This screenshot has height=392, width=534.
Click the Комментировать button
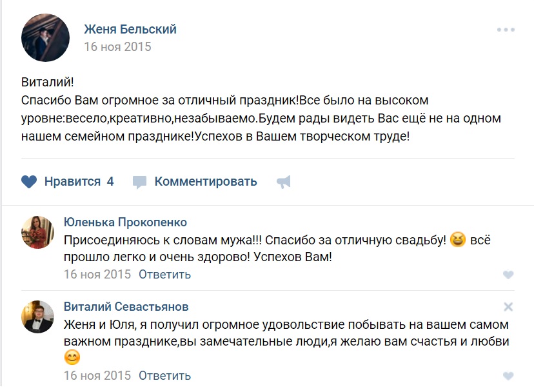[x=206, y=182]
